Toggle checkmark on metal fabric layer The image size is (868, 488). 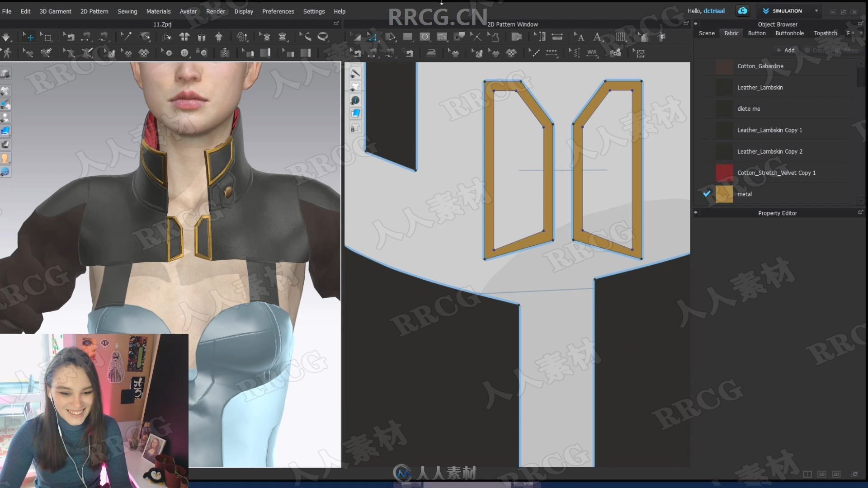point(707,194)
